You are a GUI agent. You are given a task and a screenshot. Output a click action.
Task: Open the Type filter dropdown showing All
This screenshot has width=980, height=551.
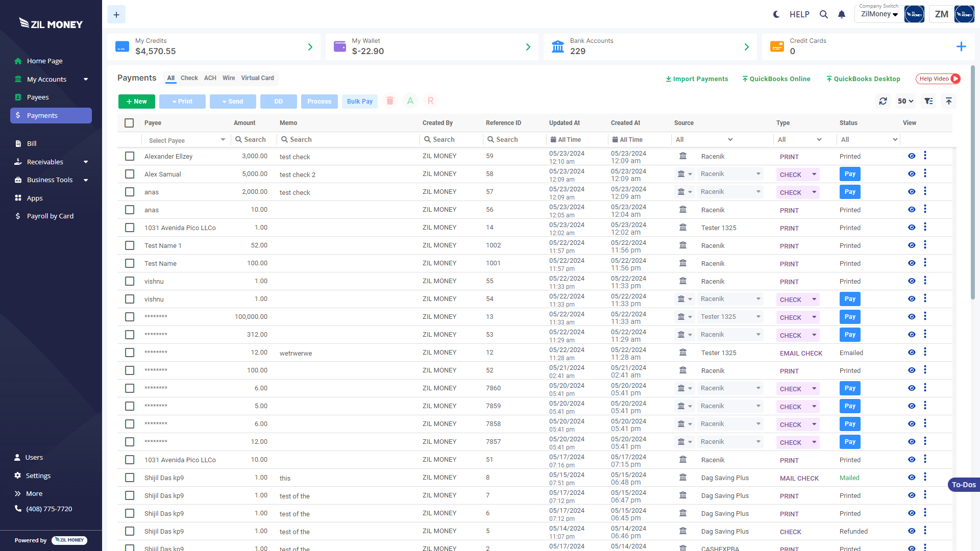pos(800,139)
